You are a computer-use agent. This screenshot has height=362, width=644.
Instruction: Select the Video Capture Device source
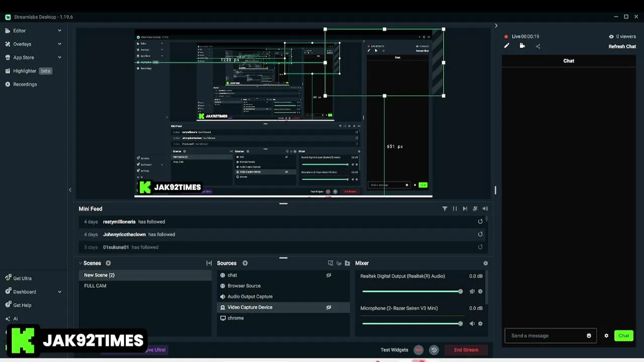tap(283, 307)
